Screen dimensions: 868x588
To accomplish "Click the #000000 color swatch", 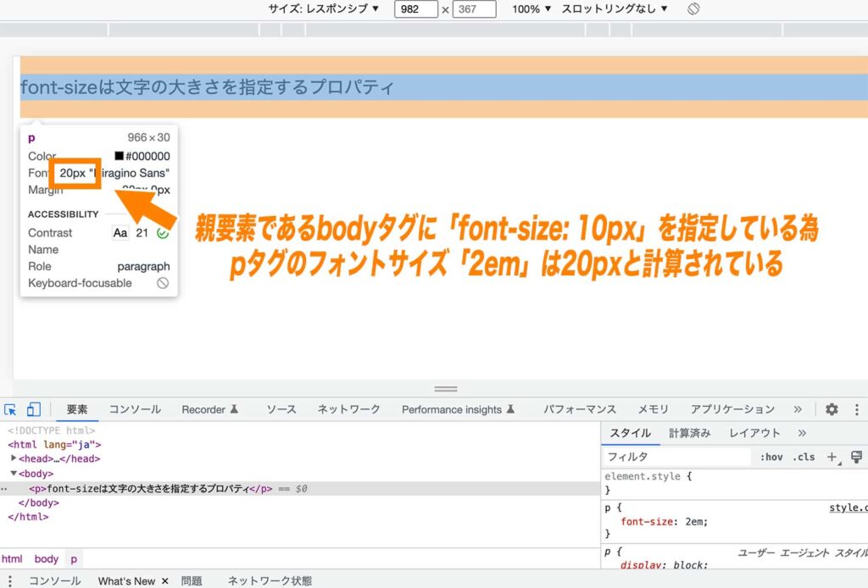I will tap(144, 156).
